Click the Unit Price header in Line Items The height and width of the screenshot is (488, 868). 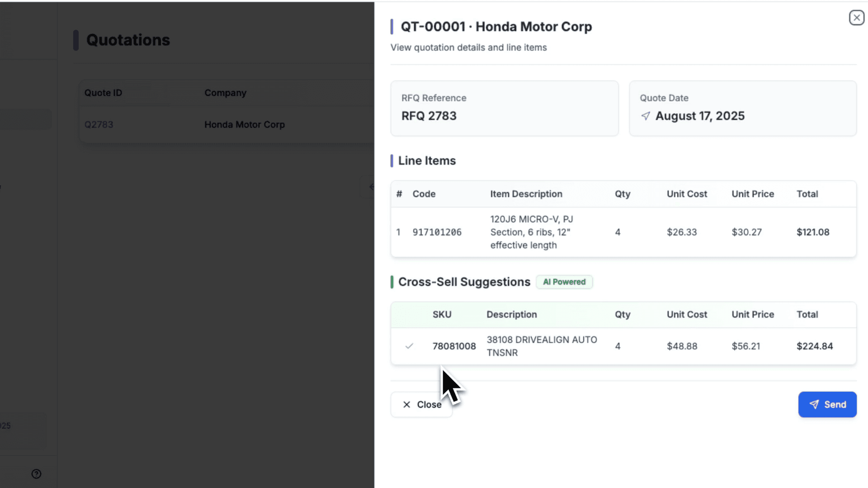click(x=752, y=194)
